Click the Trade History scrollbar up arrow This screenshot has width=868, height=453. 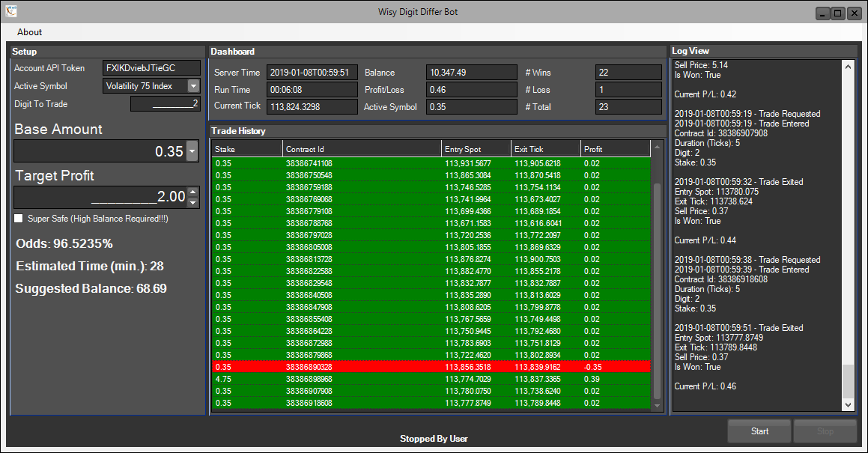point(657,147)
